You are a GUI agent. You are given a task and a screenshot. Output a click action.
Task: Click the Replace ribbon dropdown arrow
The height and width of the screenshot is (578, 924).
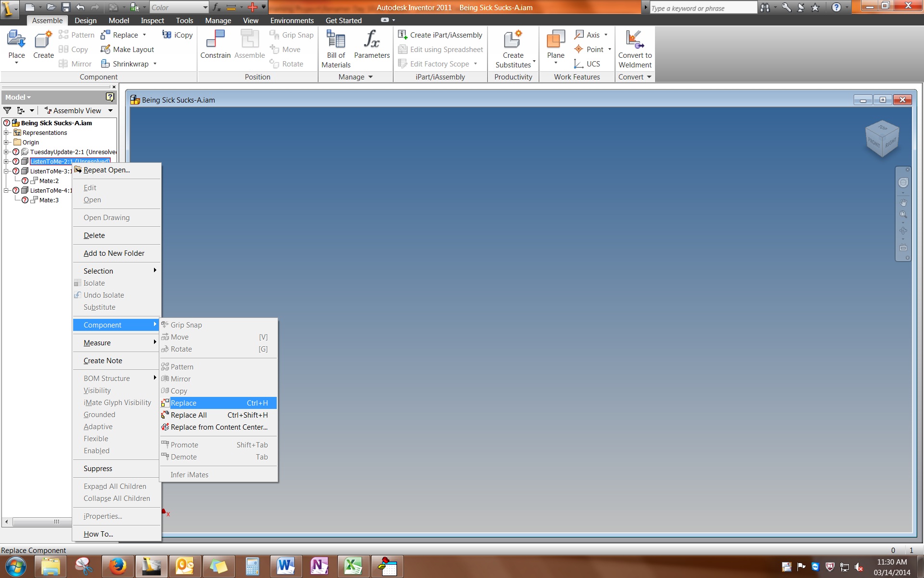click(144, 35)
